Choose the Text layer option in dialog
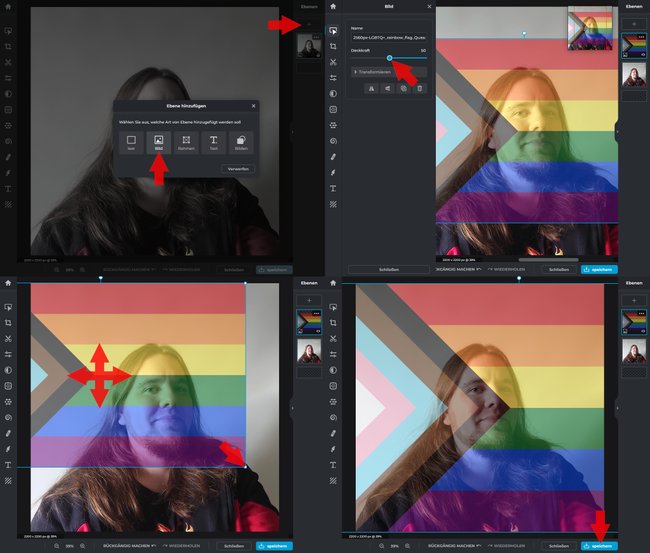This screenshot has height=553, width=650. 213,142
